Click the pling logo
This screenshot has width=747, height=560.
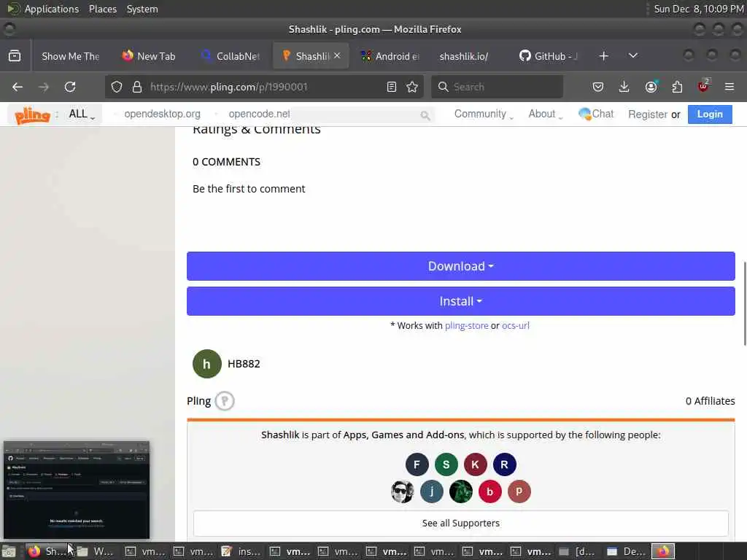32,114
